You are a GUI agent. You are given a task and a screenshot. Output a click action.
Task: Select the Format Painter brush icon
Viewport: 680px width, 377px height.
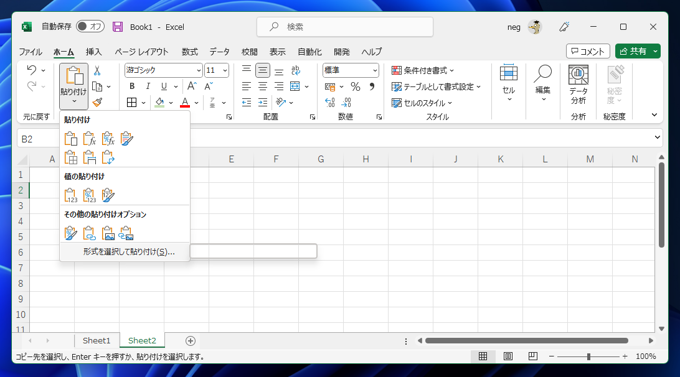(97, 102)
